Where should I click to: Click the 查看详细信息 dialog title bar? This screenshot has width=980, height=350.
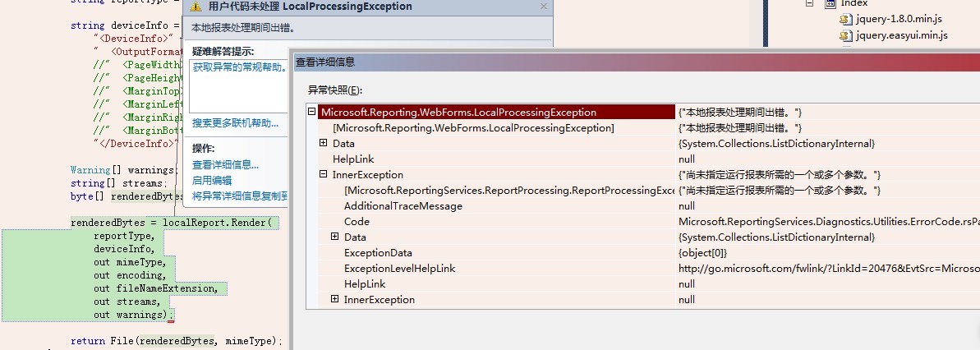coord(634,62)
